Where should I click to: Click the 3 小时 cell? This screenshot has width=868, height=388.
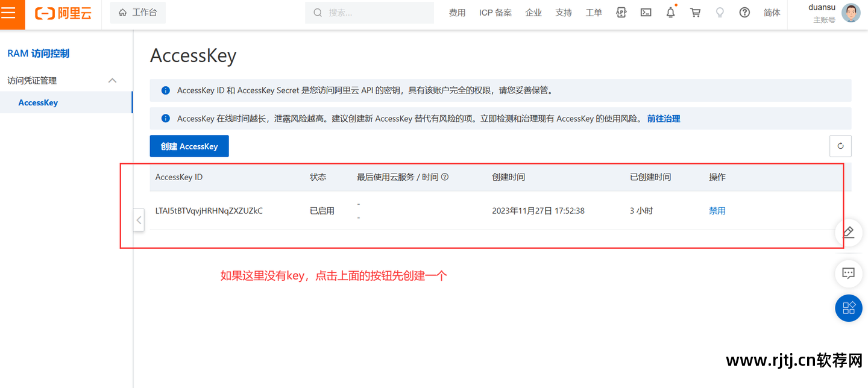[641, 211]
